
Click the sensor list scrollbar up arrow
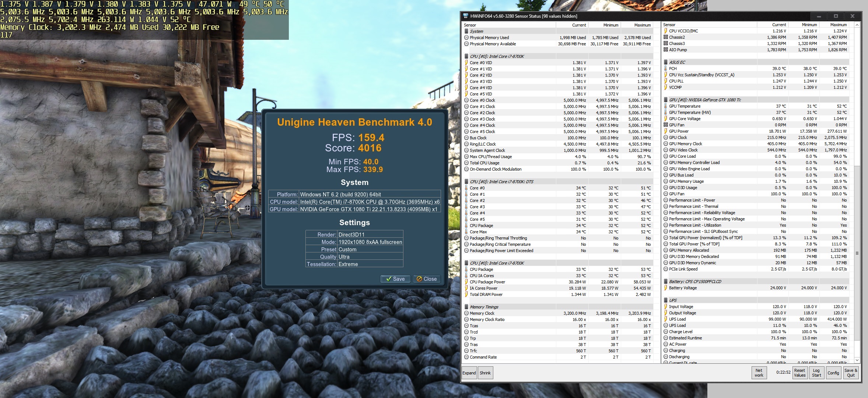pos(857,25)
